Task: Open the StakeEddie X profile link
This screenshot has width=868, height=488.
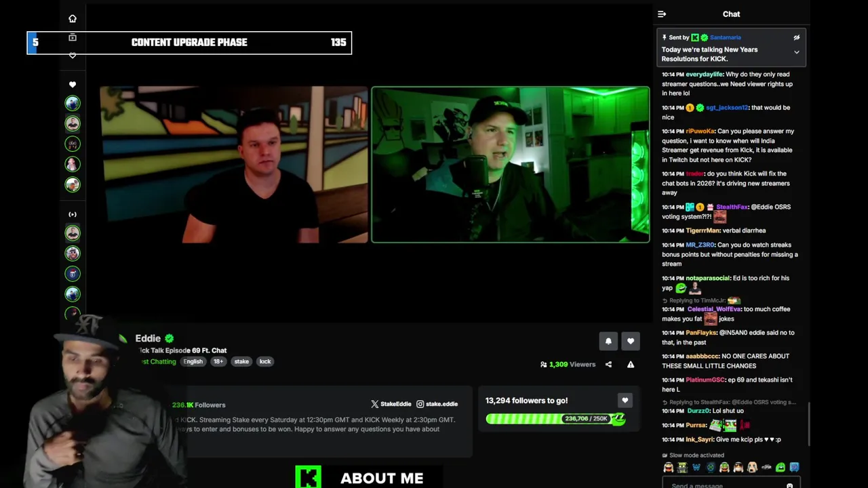Action: tap(391, 404)
